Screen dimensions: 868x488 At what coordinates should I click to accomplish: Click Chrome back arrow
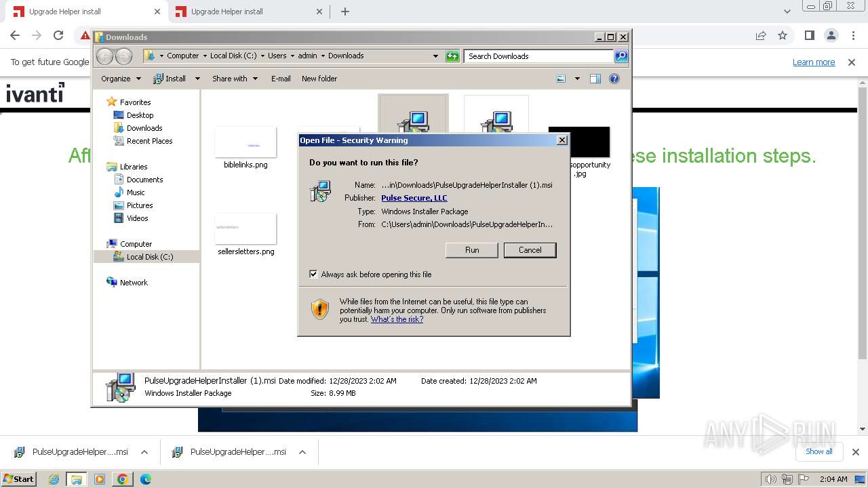15,35
